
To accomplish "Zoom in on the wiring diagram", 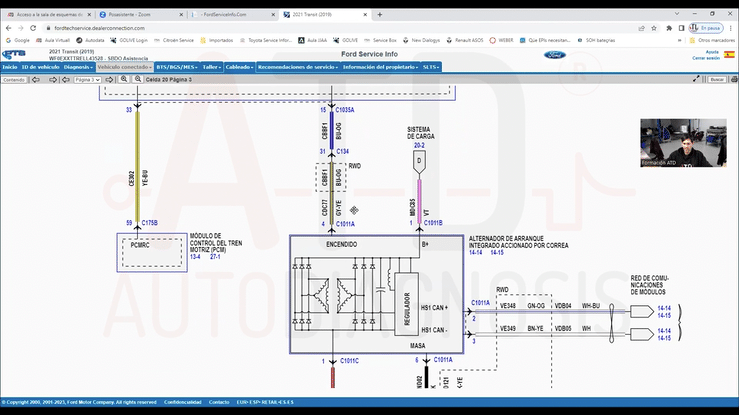I will click(x=124, y=79).
